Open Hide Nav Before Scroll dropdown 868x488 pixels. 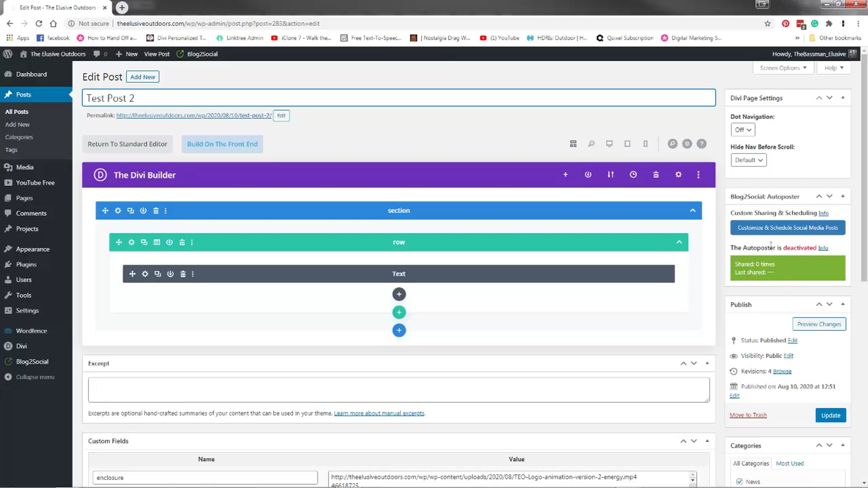click(x=748, y=160)
